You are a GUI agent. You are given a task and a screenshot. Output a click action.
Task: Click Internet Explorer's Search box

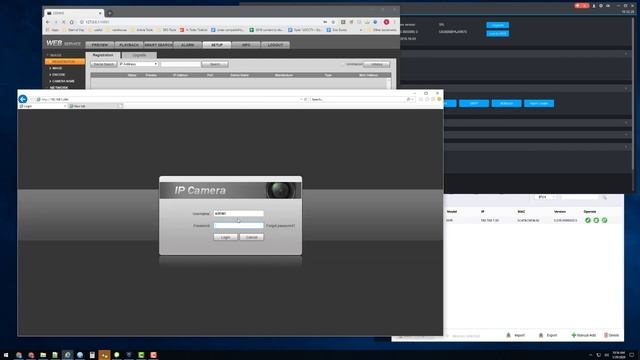coord(359,99)
